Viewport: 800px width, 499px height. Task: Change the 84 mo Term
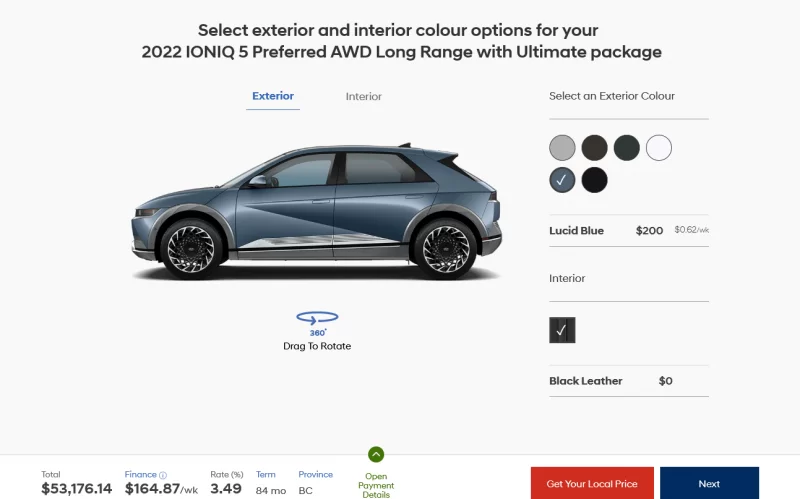[x=270, y=490]
